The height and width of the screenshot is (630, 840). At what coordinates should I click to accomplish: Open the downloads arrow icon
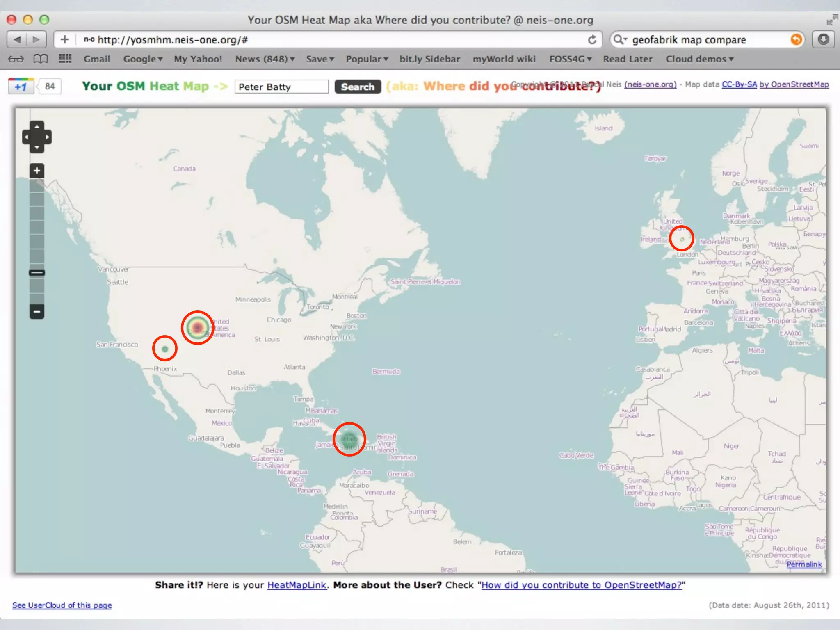pos(823,40)
